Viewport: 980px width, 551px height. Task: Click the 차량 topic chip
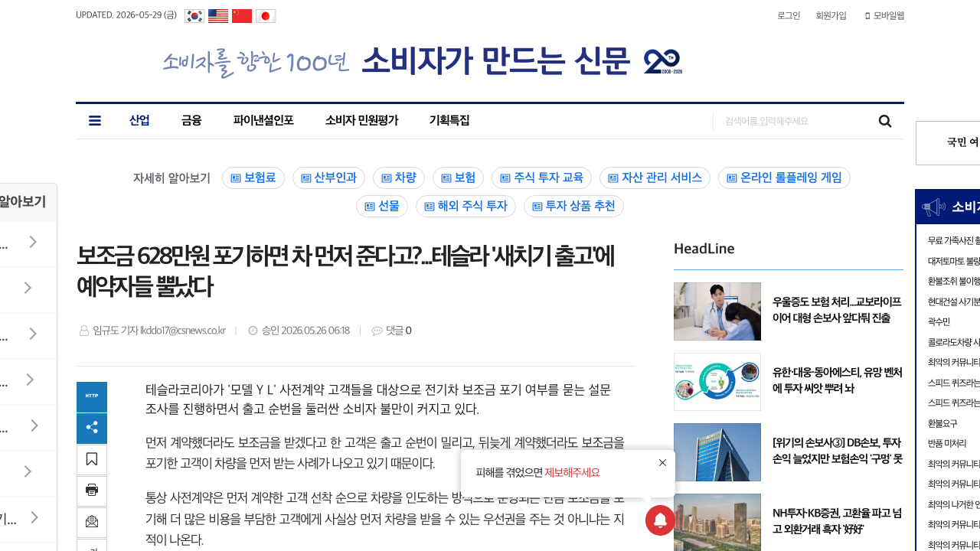[399, 178]
